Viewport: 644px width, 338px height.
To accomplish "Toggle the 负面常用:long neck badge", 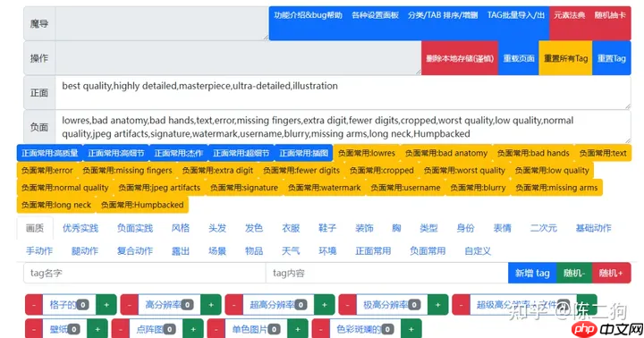I will tap(56, 205).
